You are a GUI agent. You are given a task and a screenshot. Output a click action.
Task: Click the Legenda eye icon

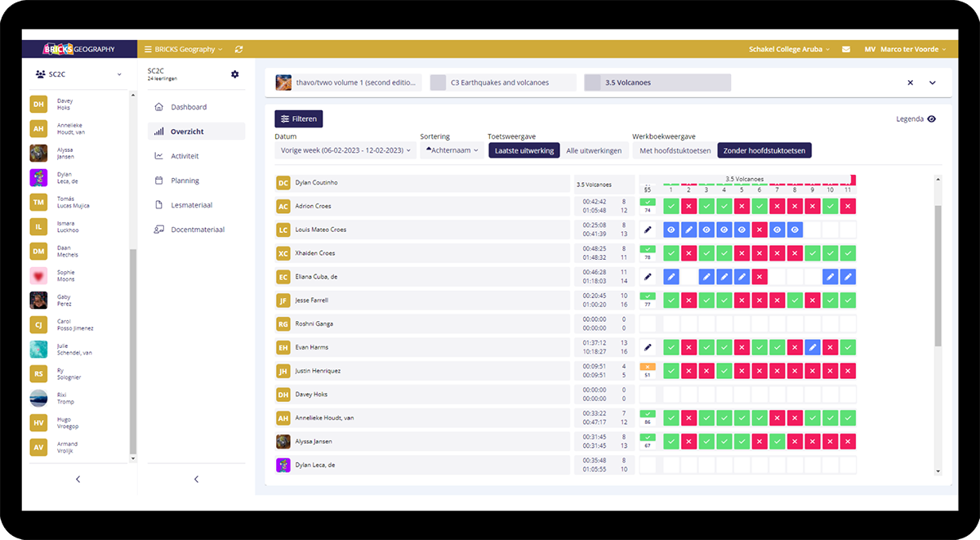(931, 119)
